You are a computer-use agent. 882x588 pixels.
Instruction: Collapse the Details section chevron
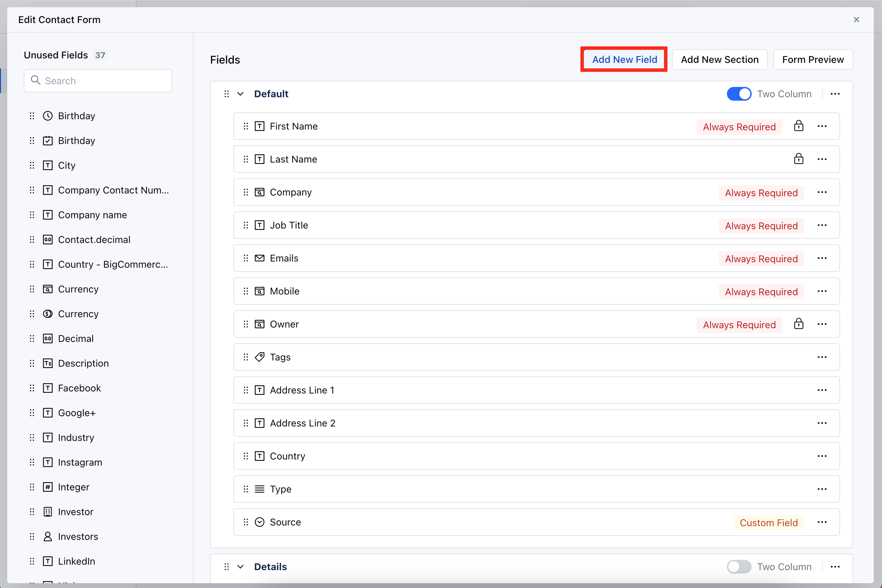pyautogui.click(x=240, y=567)
